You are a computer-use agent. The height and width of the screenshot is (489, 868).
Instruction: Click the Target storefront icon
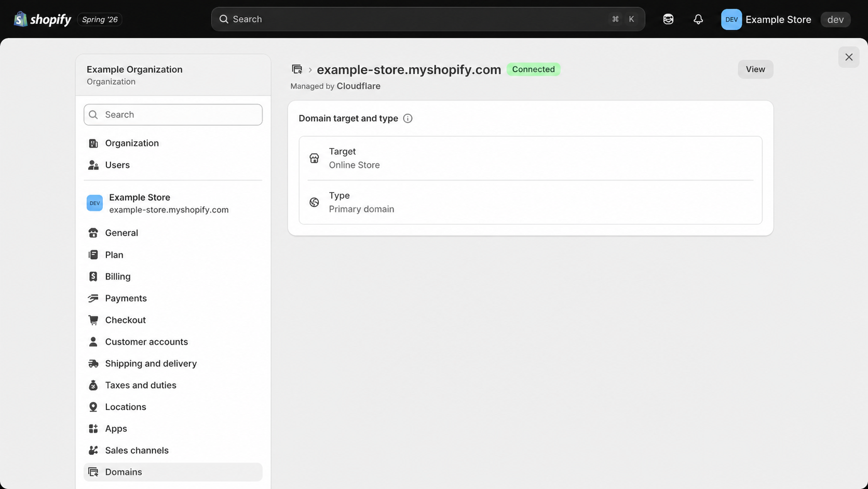[x=314, y=158]
